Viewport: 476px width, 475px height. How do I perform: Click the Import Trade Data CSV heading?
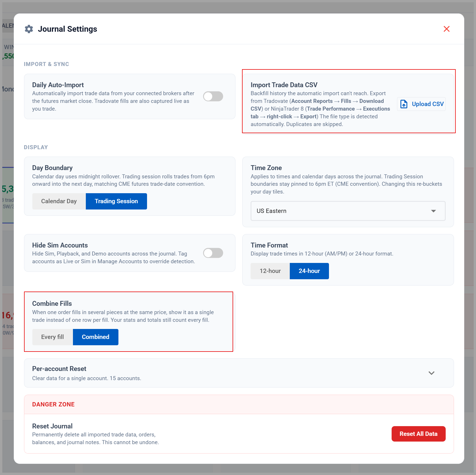284,85
